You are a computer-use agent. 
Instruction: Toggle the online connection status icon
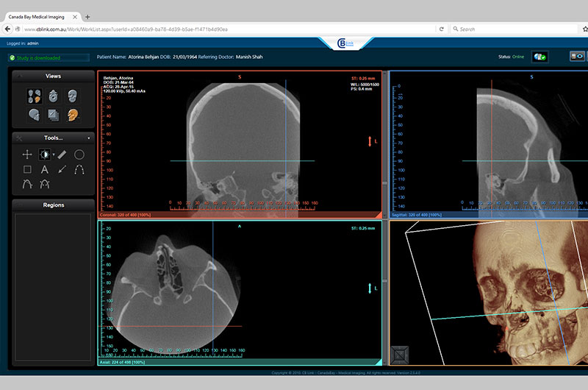(x=540, y=57)
